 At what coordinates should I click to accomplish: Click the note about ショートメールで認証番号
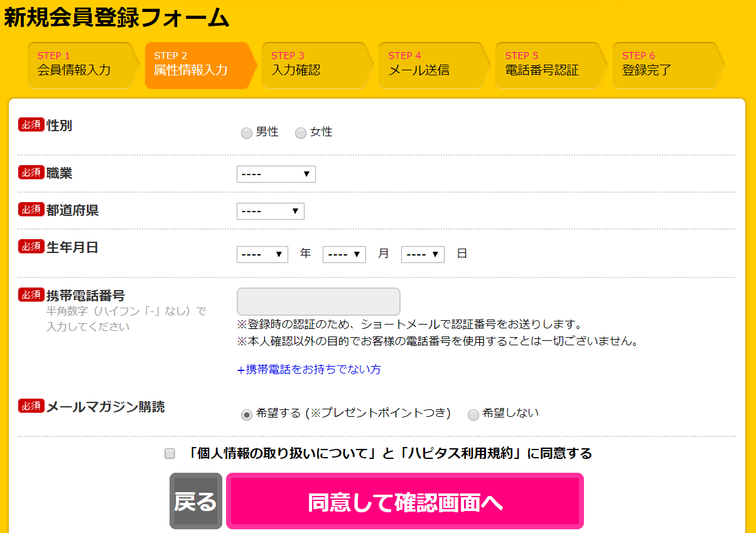click(x=410, y=325)
